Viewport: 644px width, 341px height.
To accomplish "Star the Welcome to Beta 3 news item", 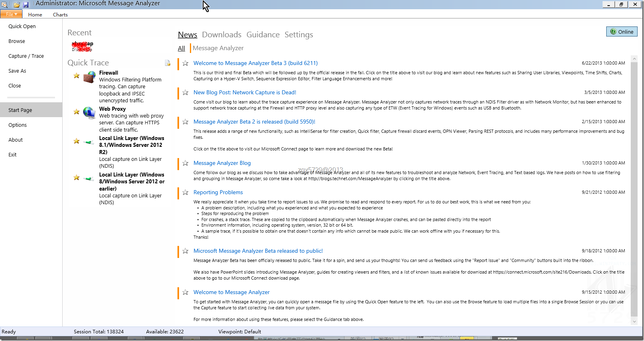I will pos(185,63).
